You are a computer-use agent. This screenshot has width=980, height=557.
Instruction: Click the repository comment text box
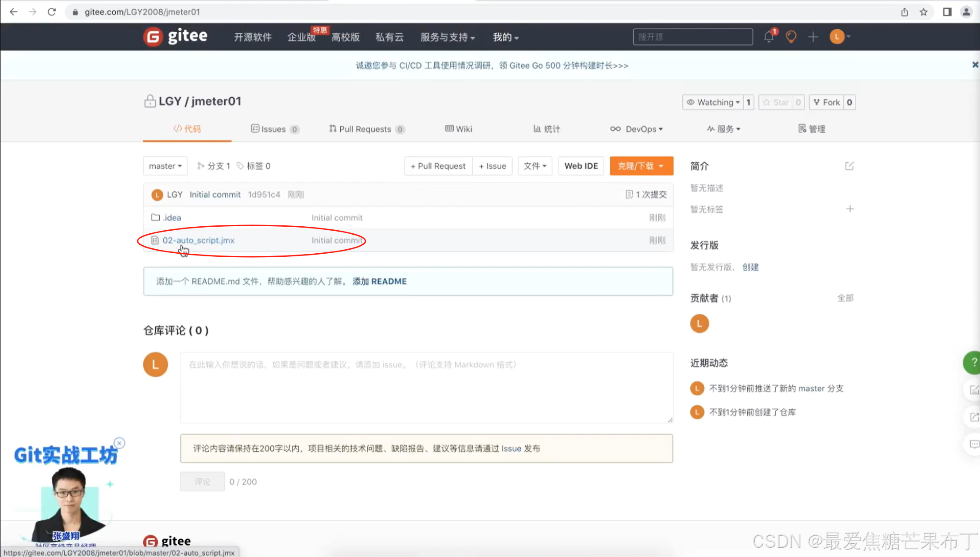tap(426, 387)
